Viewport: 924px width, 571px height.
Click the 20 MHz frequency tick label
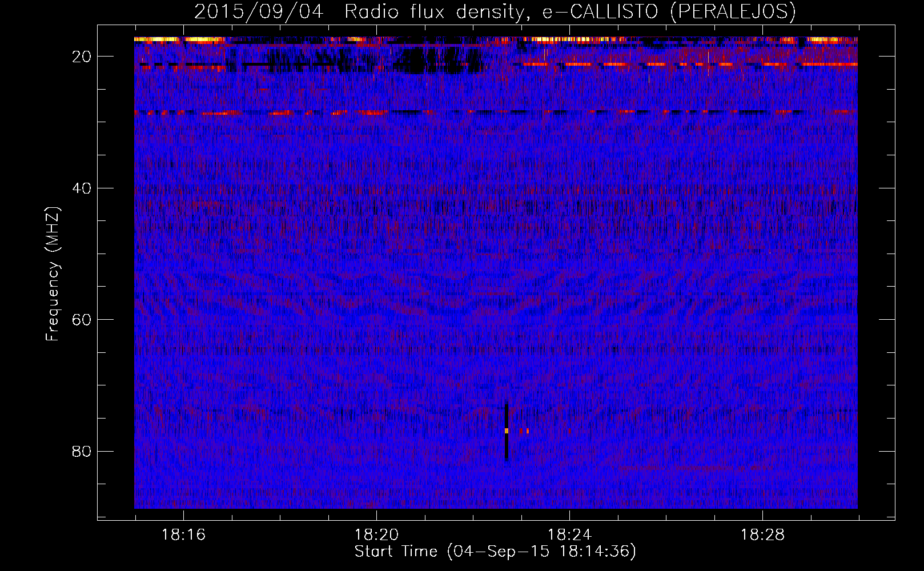[x=82, y=57]
